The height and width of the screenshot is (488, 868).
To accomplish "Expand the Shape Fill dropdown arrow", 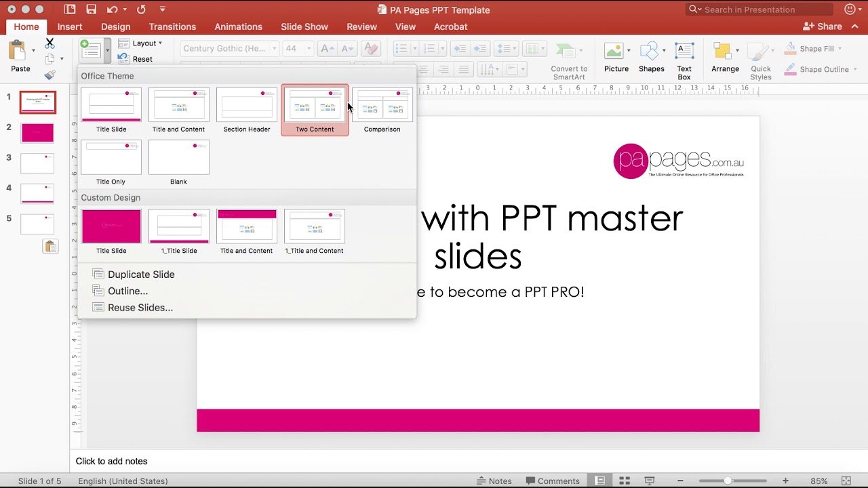I will pyautogui.click(x=840, y=49).
